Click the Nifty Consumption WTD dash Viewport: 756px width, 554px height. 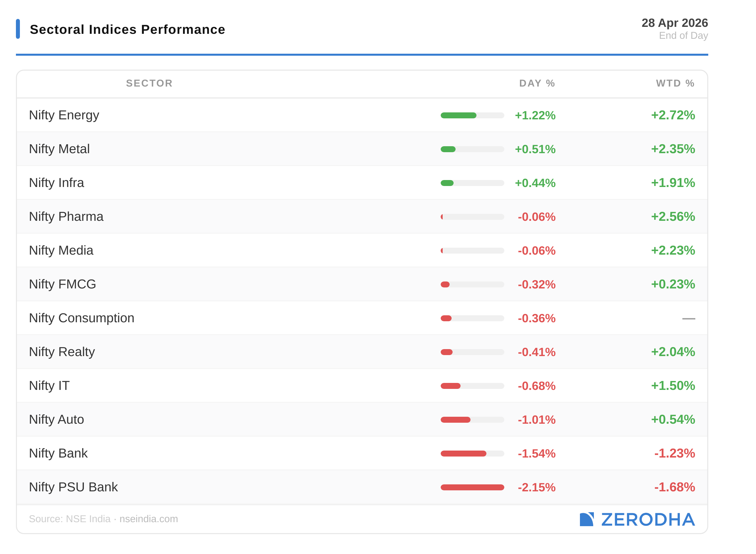pos(688,318)
